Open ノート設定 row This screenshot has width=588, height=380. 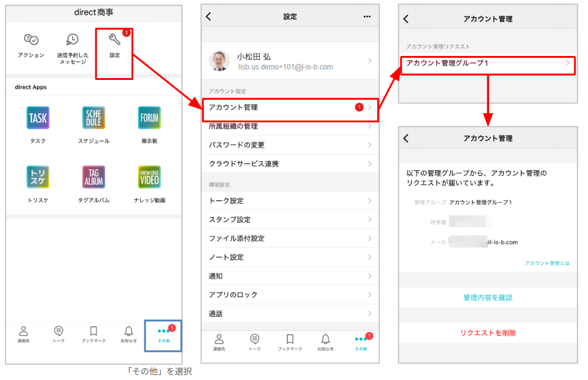[290, 257]
